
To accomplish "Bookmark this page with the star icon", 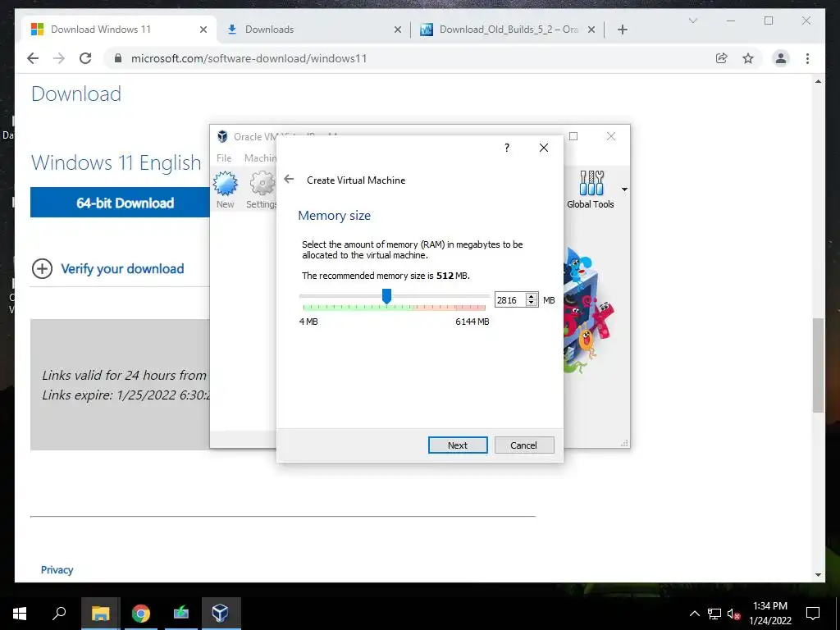I will 748,58.
